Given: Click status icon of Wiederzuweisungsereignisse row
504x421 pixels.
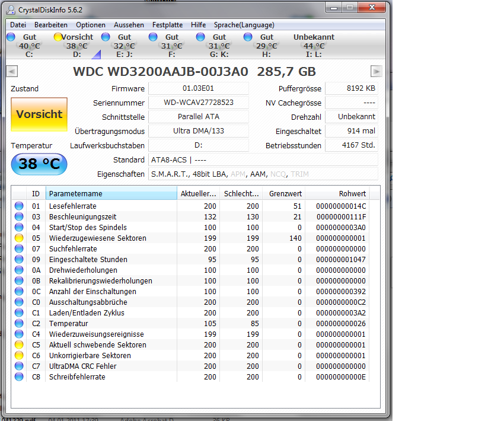Looking at the screenshot, I should pos(19,334).
